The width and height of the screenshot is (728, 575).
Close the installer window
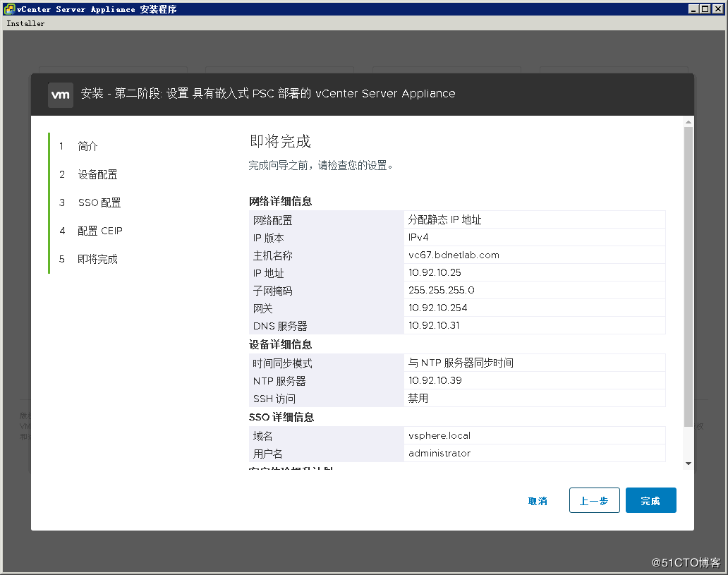[717, 9]
